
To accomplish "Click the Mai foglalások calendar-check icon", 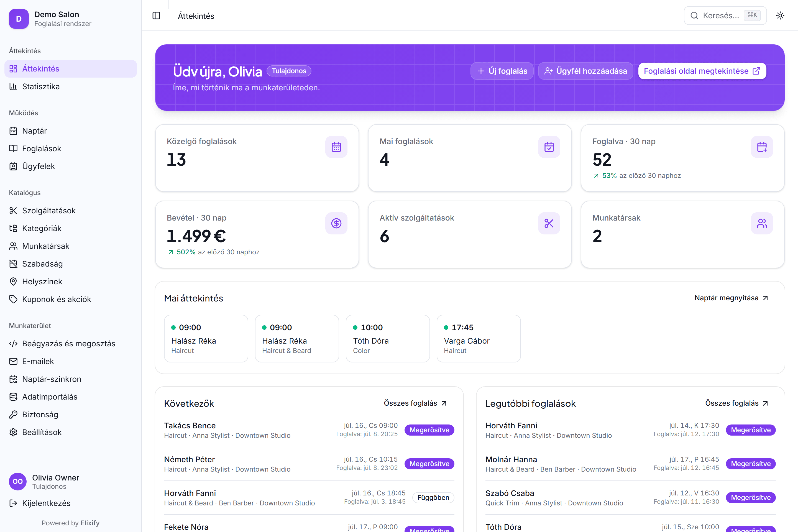I will (549, 147).
